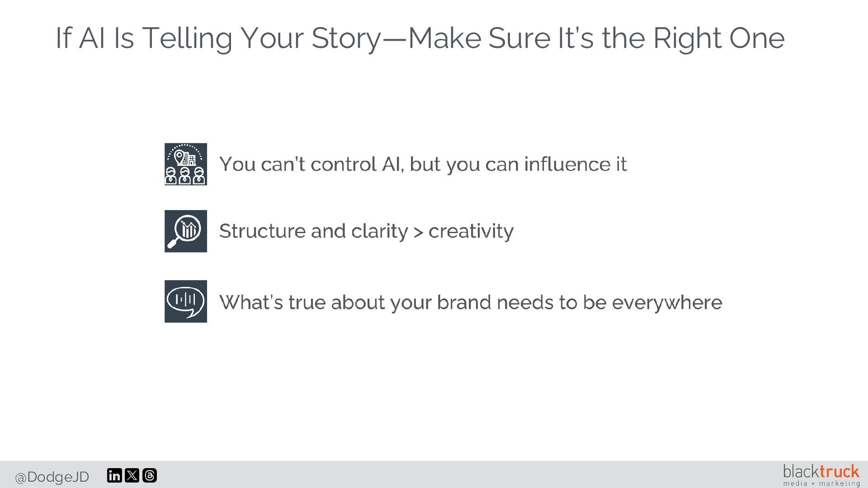Click the @DodgeJD handle text
Screen dimensions: 868x488
(x=52, y=477)
